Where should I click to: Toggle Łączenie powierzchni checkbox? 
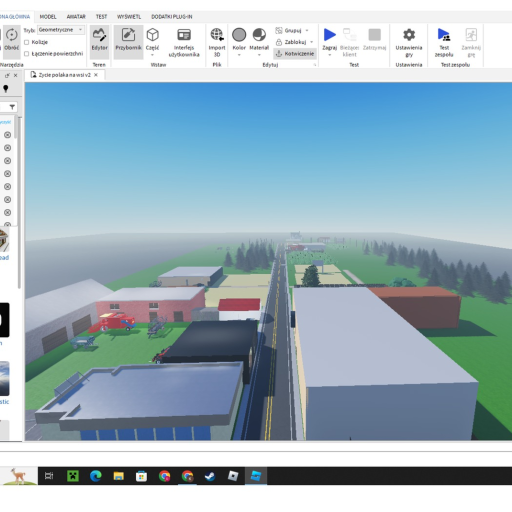(x=27, y=54)
